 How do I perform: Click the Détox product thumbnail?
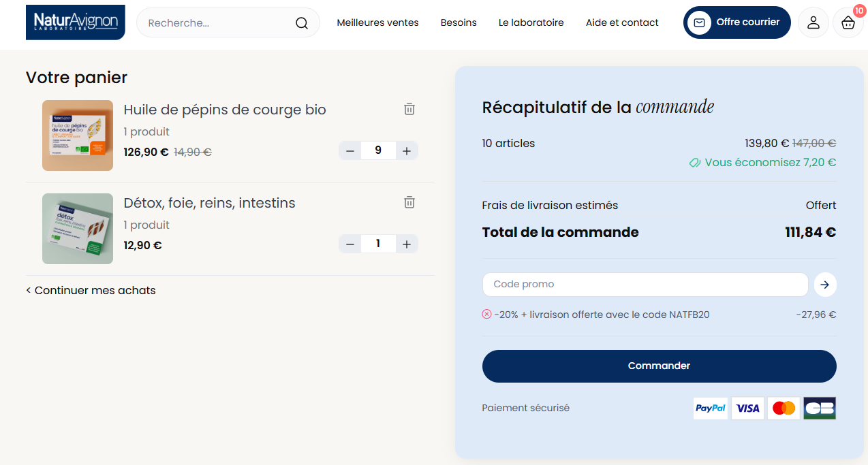pyautogui.click(x=77, y=229)
